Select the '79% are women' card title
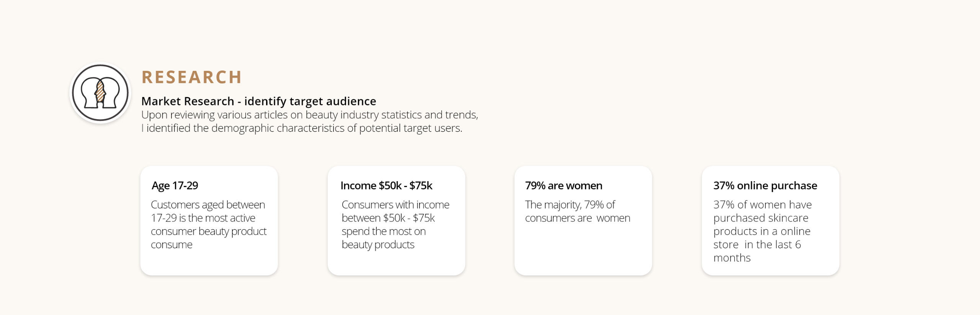The height and width of the screenshot is (315, 980). [563, 185]
